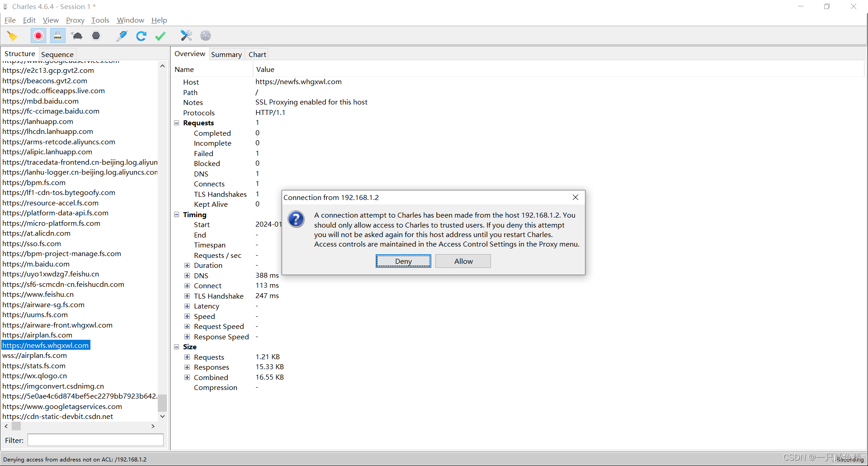Viewport: 868px width, 466px height.
Task: Select the compose pen icon
Action: pyautogui.click(x=122, y=36)
